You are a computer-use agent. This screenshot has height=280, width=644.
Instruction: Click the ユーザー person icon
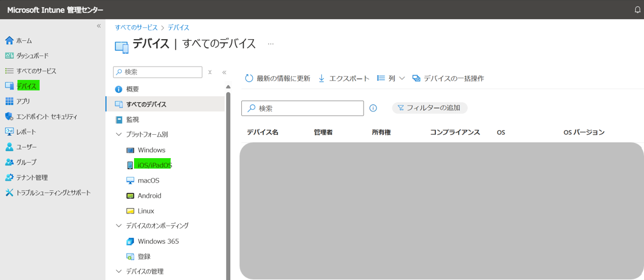(9, 147)
